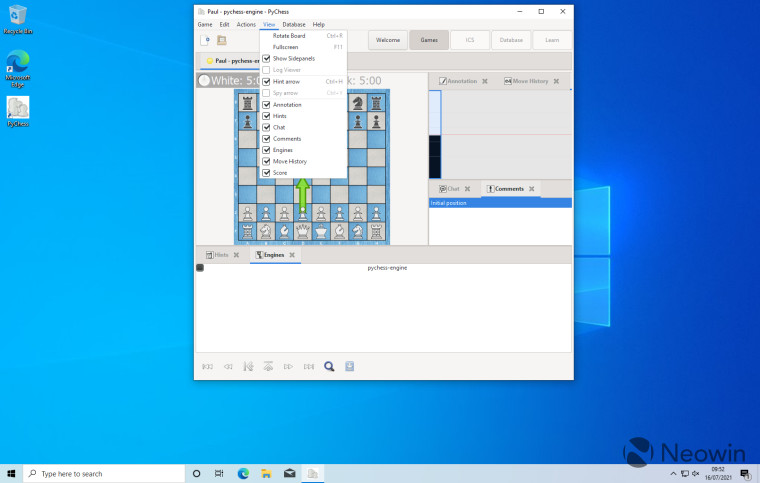Click the go to parent line icon
The height and width of the screenshot is (483, 760).
pyautogui.click(x=268, y=366)
